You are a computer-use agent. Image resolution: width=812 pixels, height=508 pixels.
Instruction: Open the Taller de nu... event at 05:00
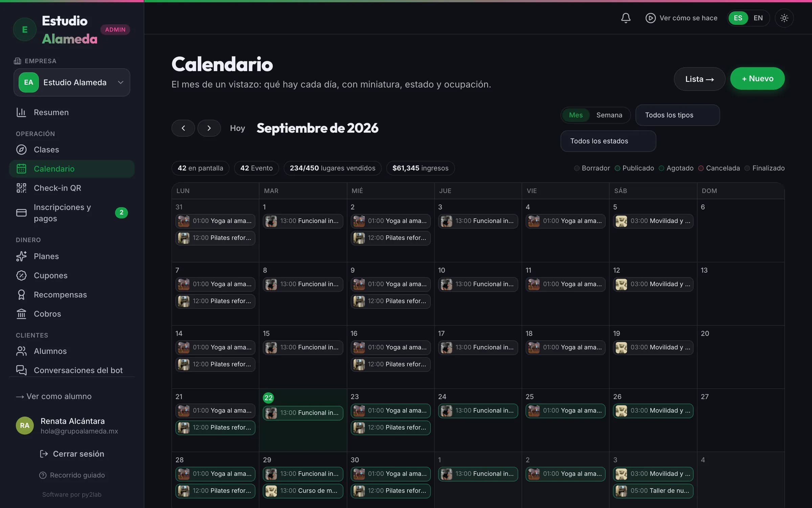pyautogui.click(x=653, y=491)
